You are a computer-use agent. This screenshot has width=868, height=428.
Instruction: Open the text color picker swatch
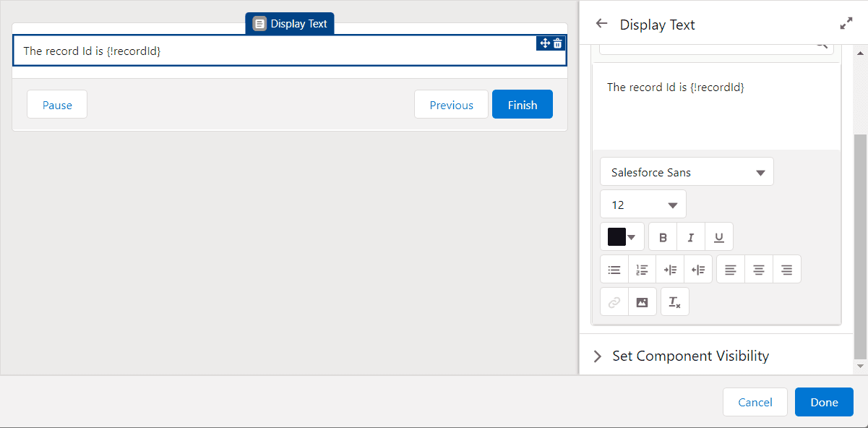(622, 237)
